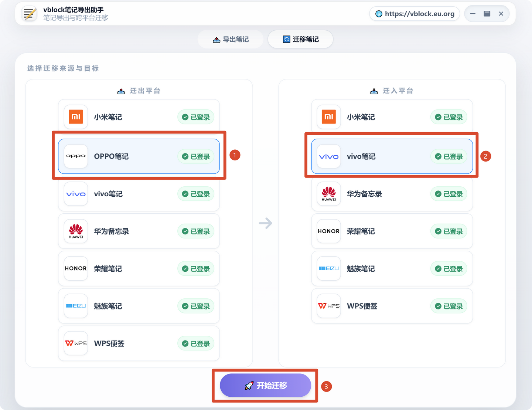Switch to the 迁移笔记 tab
This screenshot has height=410, width=532.
[300, 39]
